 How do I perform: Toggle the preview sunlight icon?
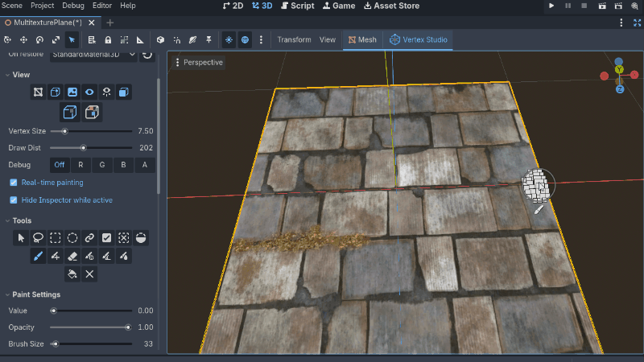tap(229, 39)
